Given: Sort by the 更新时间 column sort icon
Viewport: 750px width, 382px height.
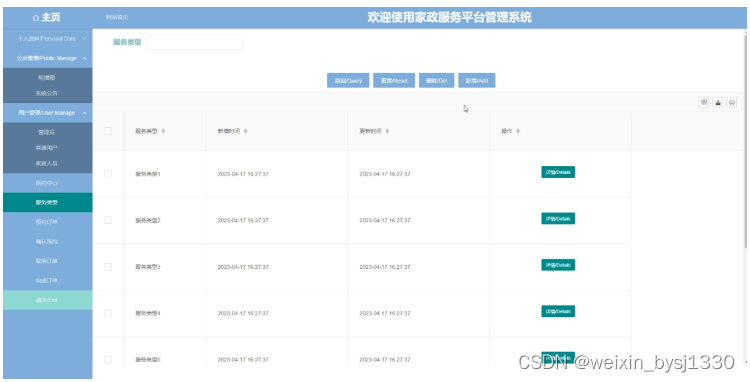Looking at the screenshot, I should click(x=387, y=131).
